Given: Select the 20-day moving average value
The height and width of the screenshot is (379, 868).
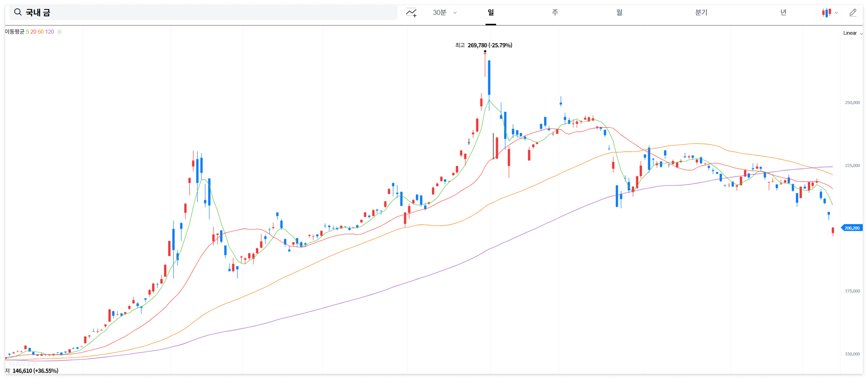Looking at the screenshot, I should [x=33, y=32].
